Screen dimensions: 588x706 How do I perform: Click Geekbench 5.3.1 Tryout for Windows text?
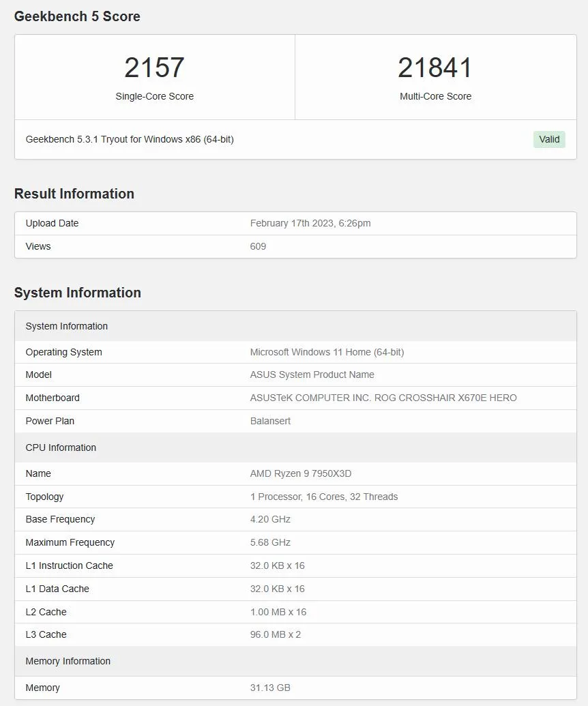[x=130, y=140]
